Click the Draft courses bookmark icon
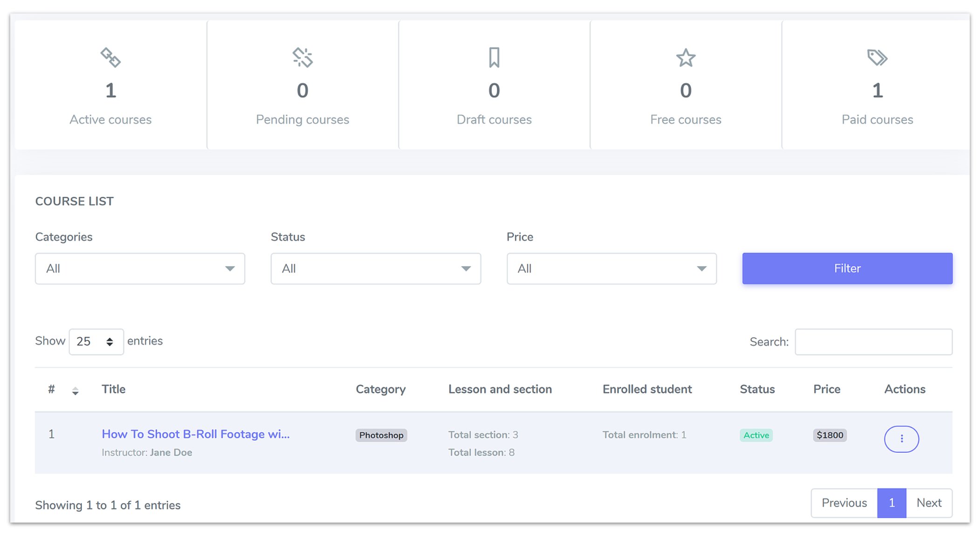Screen dimensions: 980x537 coord(494,58)
